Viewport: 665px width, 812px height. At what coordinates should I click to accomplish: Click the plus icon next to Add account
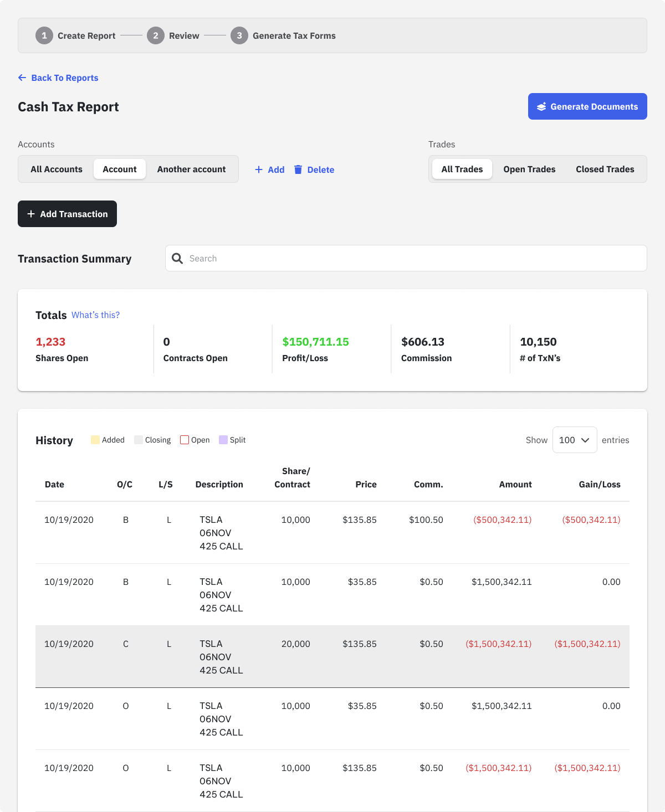(x=258, y=169)
